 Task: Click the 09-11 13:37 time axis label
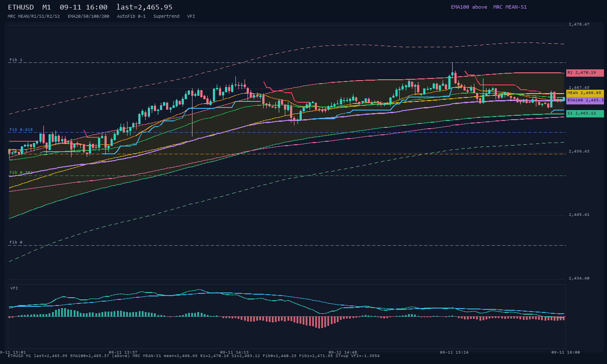pyautogui.click(x=123, y=352)
